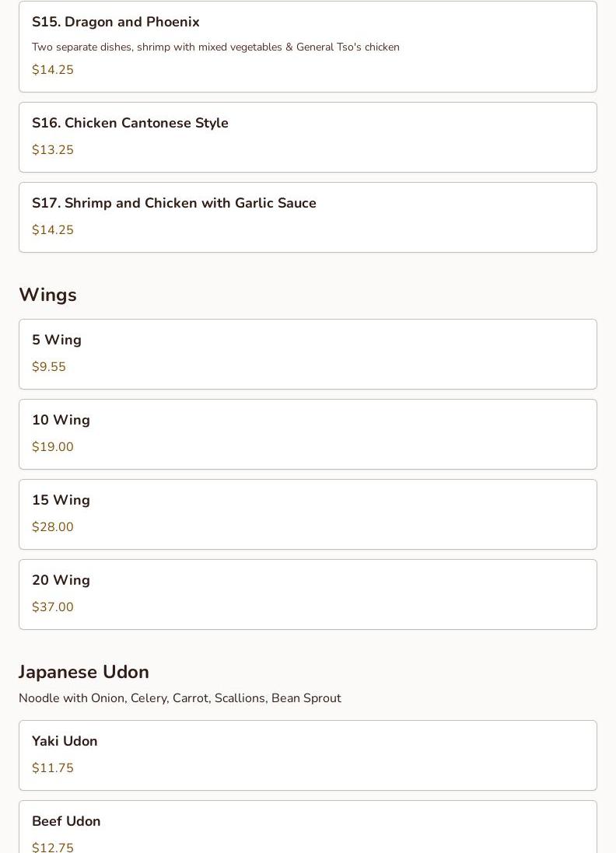The width and height of the screenshot is (616, 853).
Task: Click the $19.00 price for 10 Wing
Action: click(53, 447)
